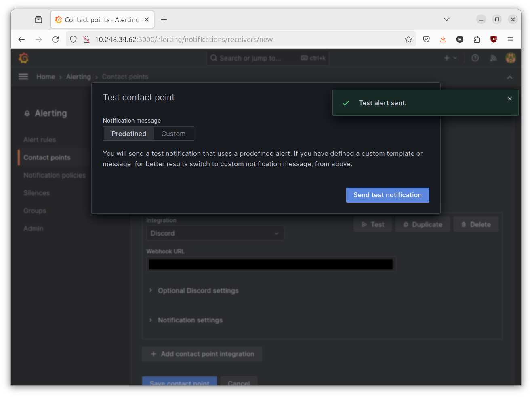Bookmark this page with star icon
The image size is (532, 397).
point(408,39)
